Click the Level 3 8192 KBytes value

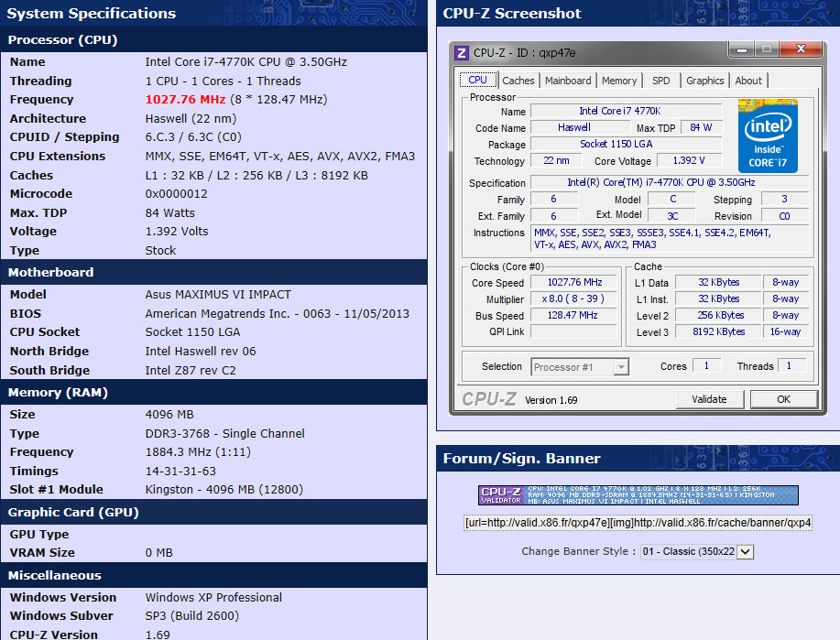718,331
